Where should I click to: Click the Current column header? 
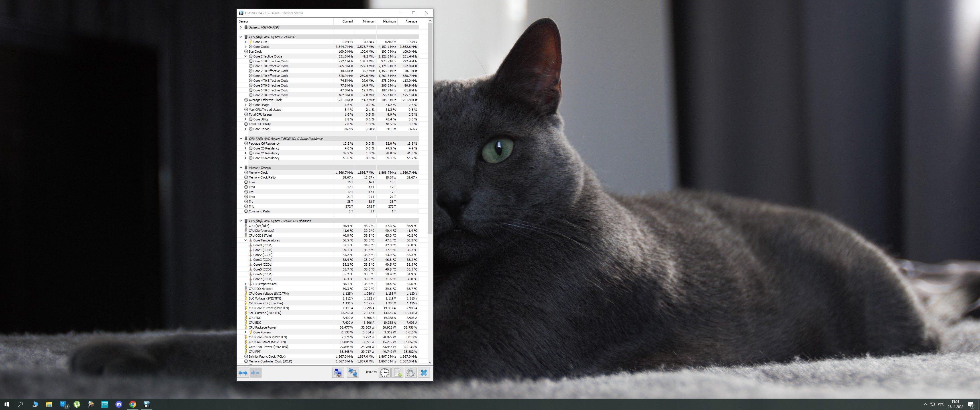tap(344, 21)
